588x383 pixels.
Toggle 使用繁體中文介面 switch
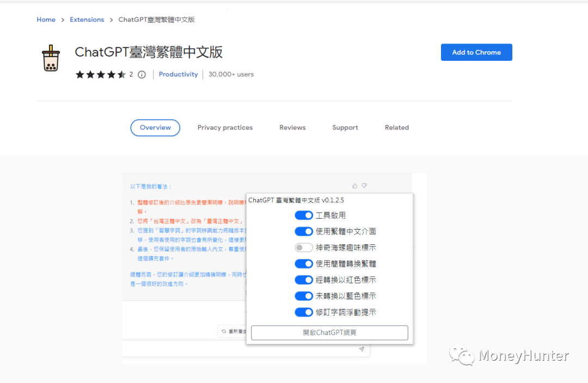(304, 231)
